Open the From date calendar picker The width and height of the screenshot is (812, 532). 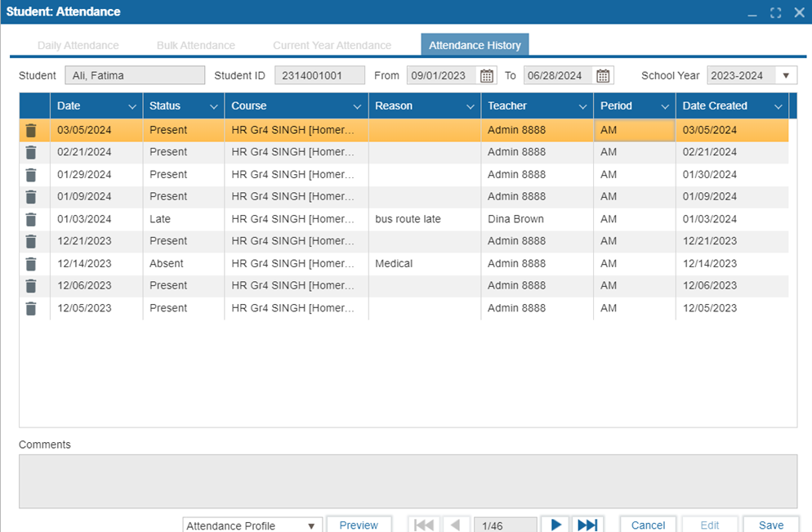point(487,76)
